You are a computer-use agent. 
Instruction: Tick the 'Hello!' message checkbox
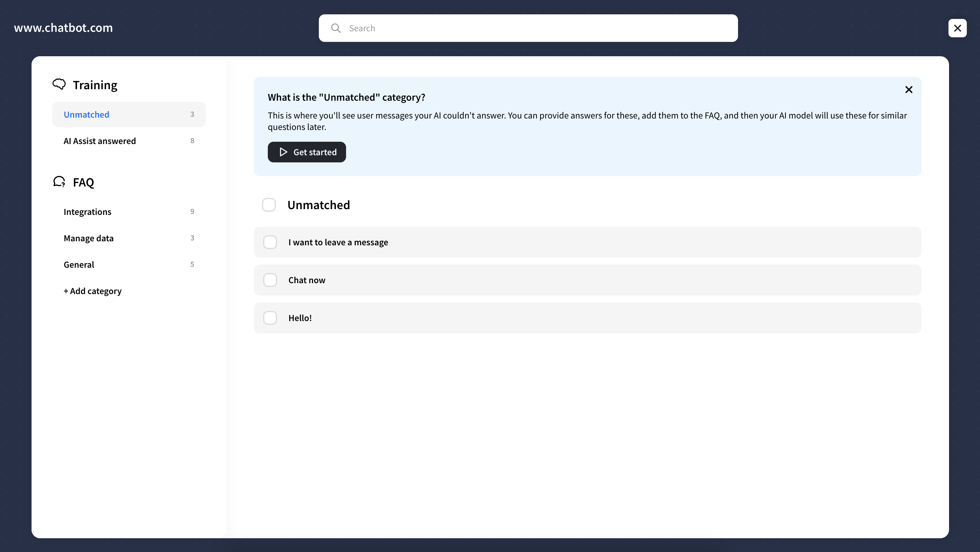tap(270, 318)
